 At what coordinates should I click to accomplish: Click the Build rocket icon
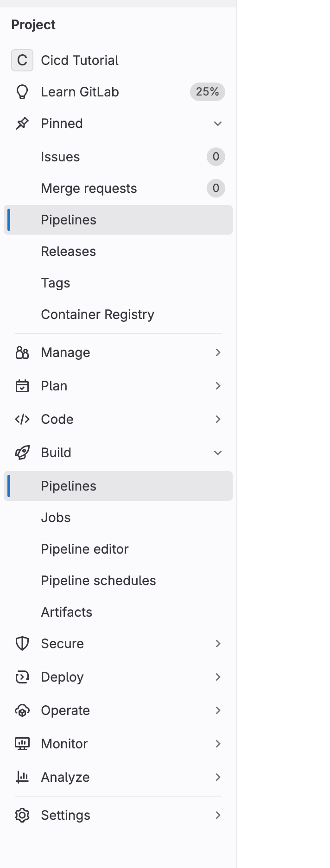pyautogui.click(x=22, y=452)
